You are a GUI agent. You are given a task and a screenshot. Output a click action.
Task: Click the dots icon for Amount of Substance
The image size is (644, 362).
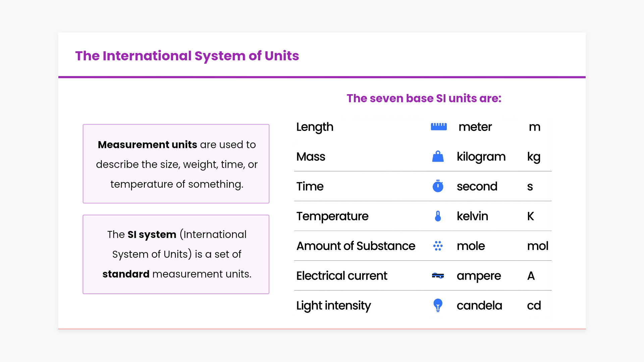(438, 246)
